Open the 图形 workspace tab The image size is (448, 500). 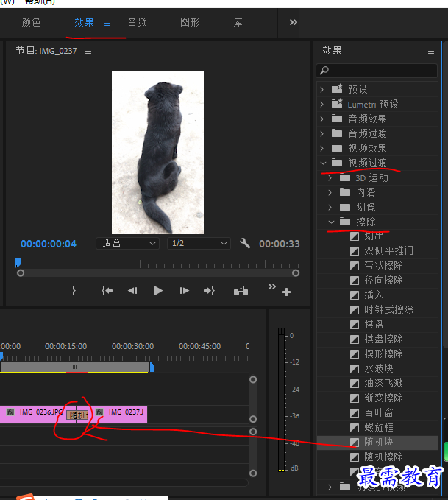(x=191, y=22)
